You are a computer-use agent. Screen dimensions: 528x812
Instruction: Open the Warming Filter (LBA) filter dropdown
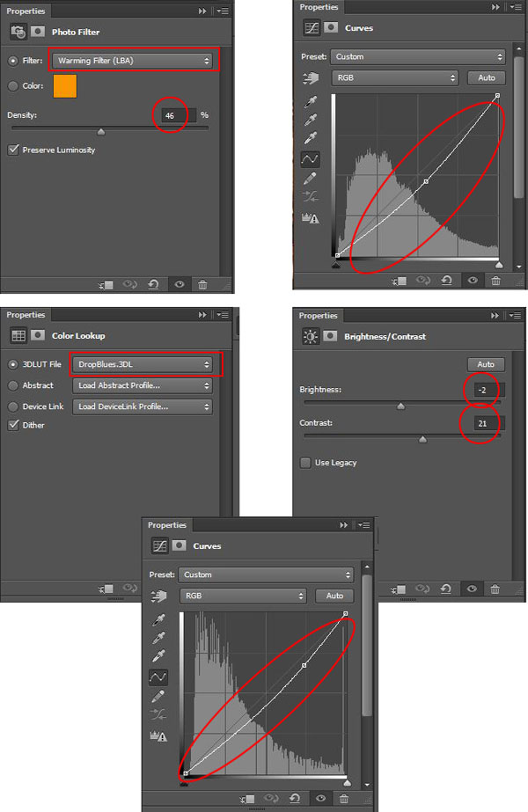(133, 61)
